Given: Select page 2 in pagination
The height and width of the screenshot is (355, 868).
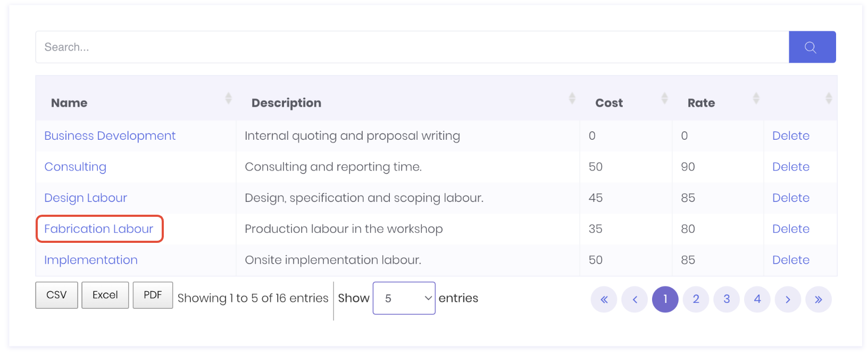Looking at the screenshot, I should (696, 299).
